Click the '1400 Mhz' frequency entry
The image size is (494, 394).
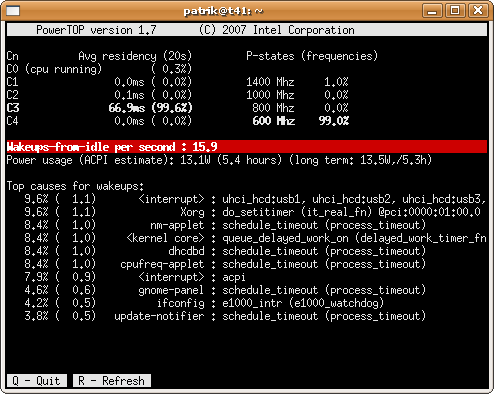click(270, 82)
